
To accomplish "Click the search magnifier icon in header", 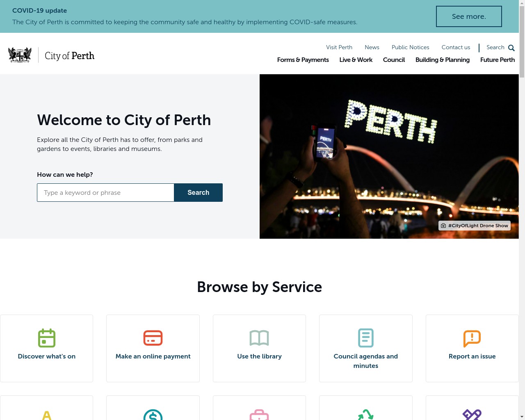I will [511, 48].
